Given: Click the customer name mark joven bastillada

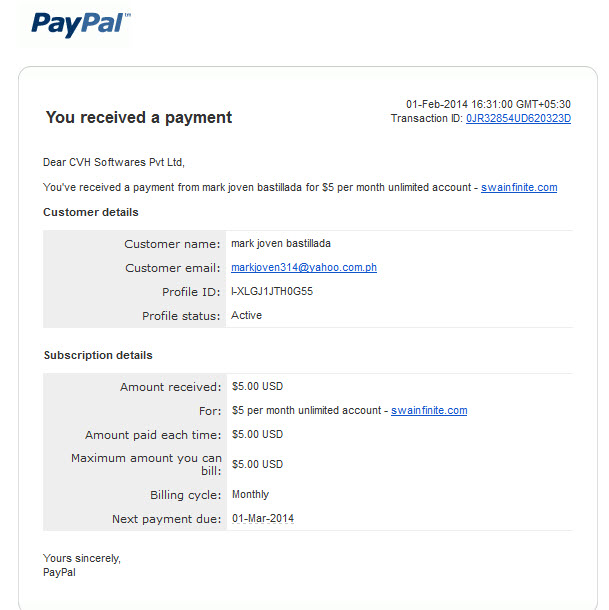Looking at the screenshot, I should click(x=281, y=244).
